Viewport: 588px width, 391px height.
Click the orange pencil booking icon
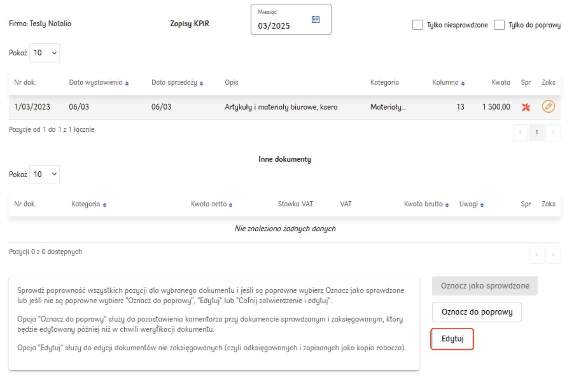tap(548, 107)
